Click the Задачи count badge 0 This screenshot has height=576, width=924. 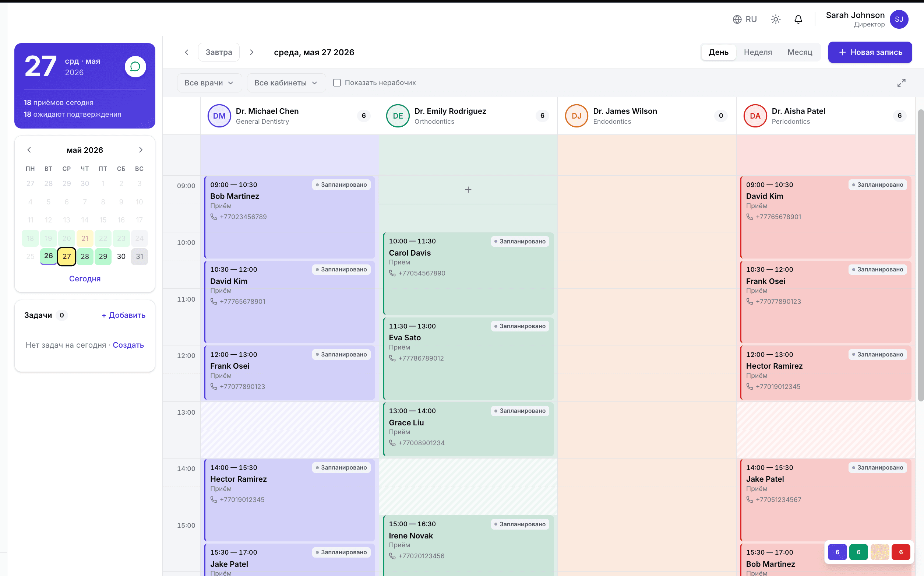pyautogui.click(x=62, y=315)
